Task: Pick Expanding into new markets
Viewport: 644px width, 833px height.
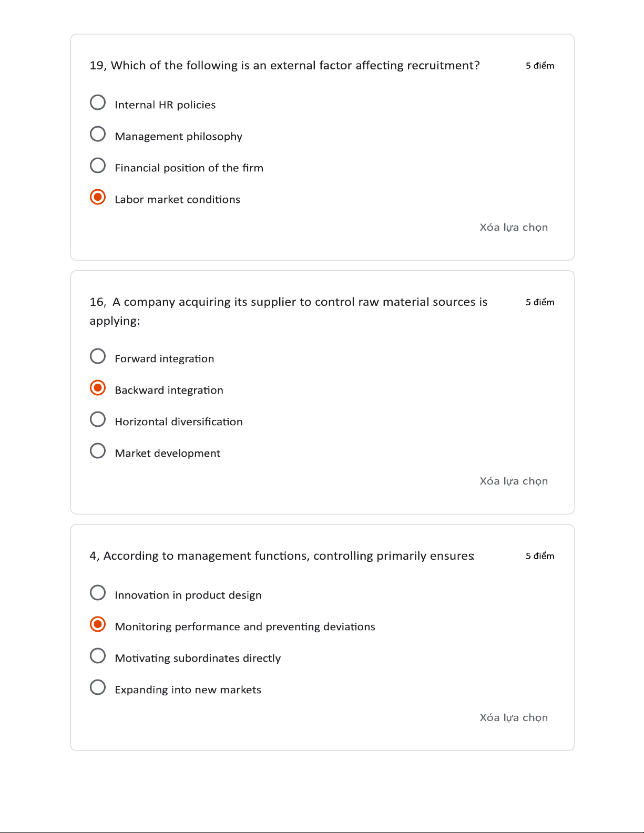Action: tap(98, 687)
